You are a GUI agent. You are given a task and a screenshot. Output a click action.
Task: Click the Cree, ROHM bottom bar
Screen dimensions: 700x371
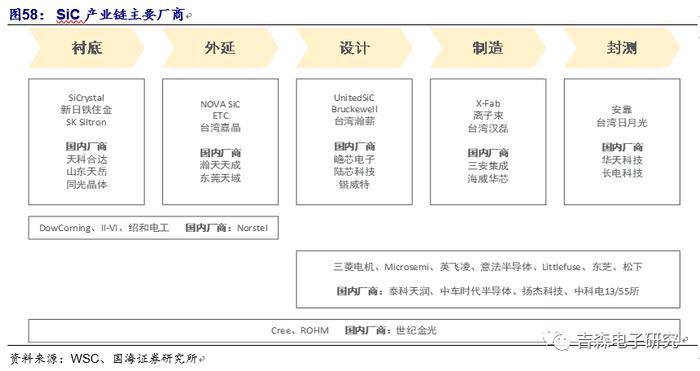(354, 331)
